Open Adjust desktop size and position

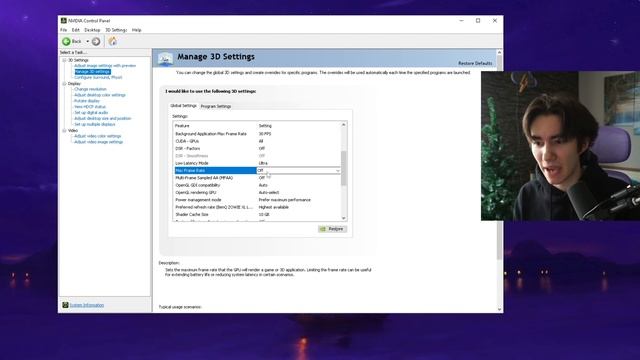point(103,118)
